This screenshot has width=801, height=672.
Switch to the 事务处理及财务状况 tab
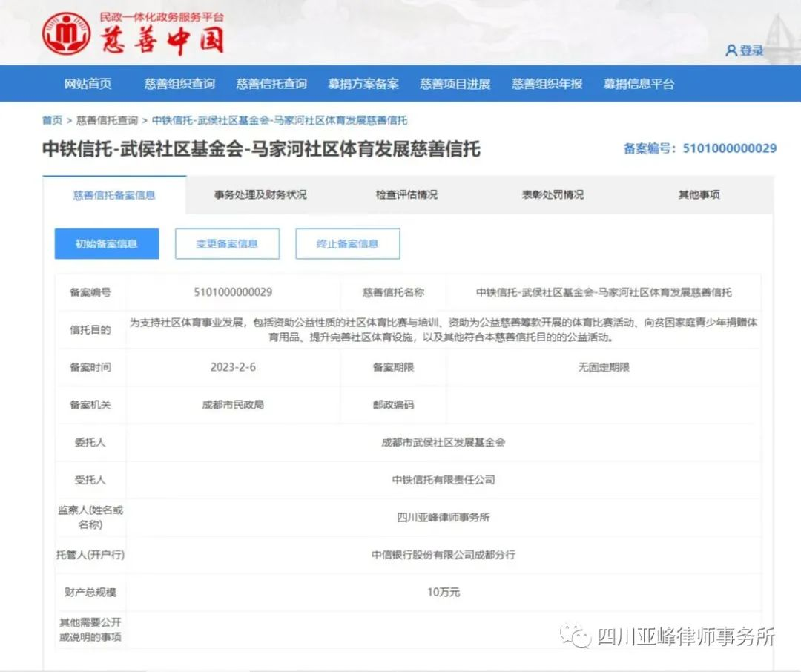click(260, 194)
